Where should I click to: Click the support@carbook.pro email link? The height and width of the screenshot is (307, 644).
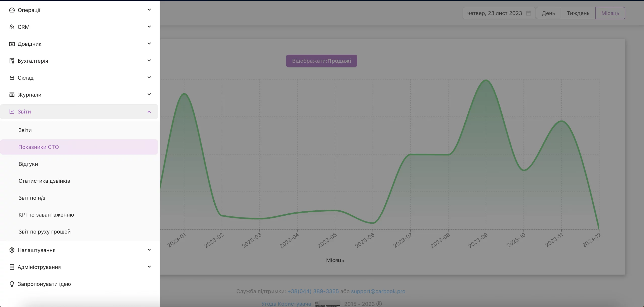click(378, 291)
